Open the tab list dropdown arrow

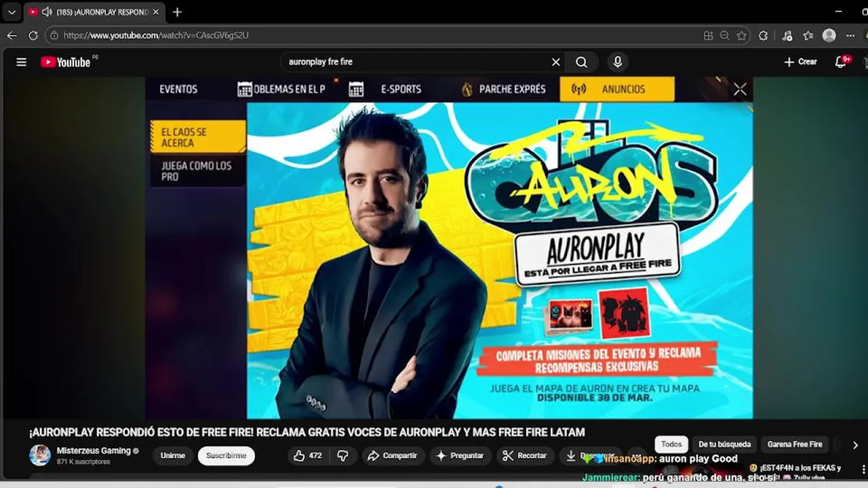pos(12,12)
